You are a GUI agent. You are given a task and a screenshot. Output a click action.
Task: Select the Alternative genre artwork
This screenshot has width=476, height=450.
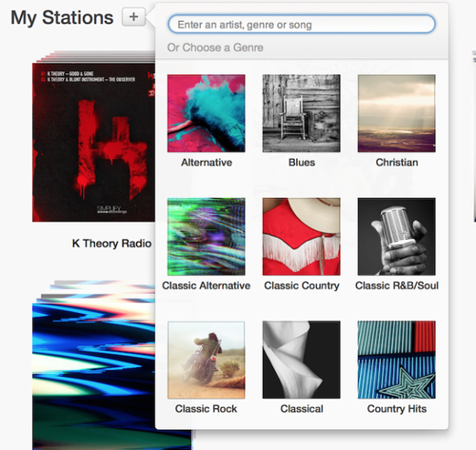[207, 113]
